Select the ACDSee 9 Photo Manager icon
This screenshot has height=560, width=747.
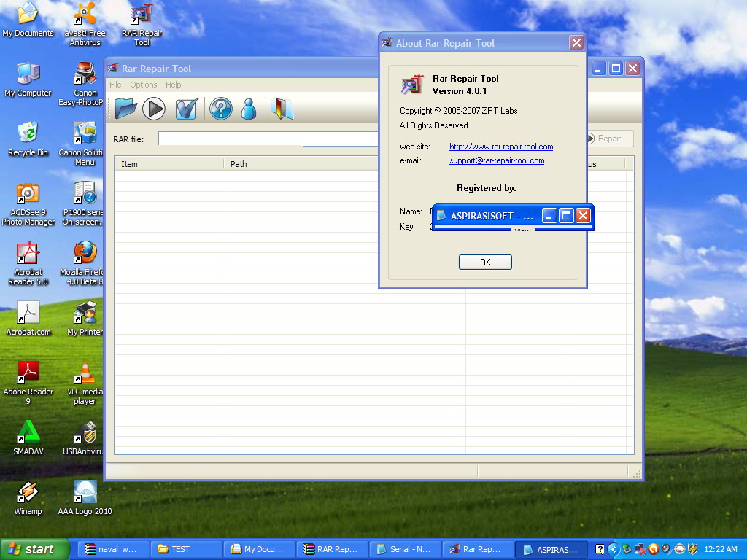tap(28, 204)
